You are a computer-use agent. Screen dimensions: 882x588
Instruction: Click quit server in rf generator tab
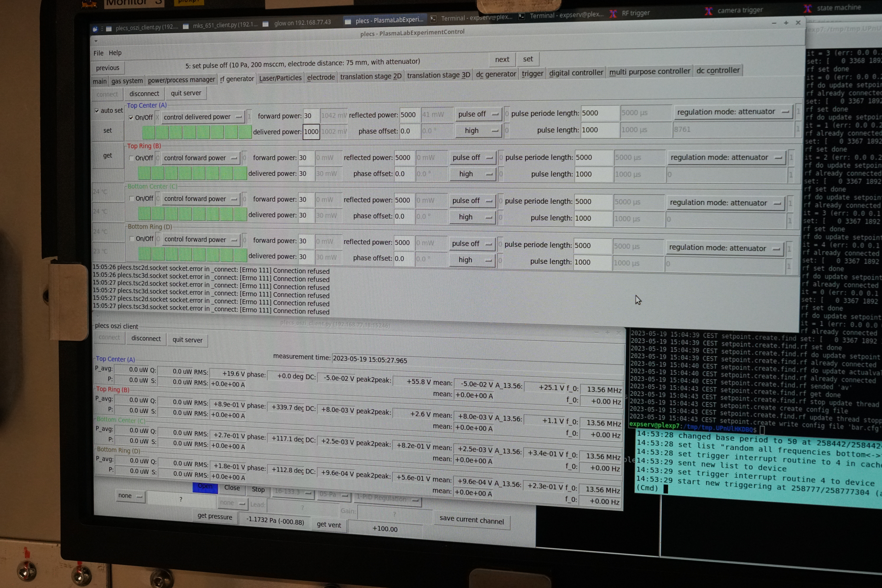pyautogui.click(x=186, y=93)
